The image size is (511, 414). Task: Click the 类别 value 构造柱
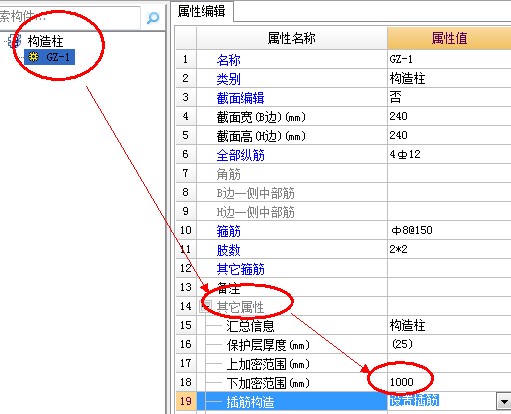(x=407, y=79)
